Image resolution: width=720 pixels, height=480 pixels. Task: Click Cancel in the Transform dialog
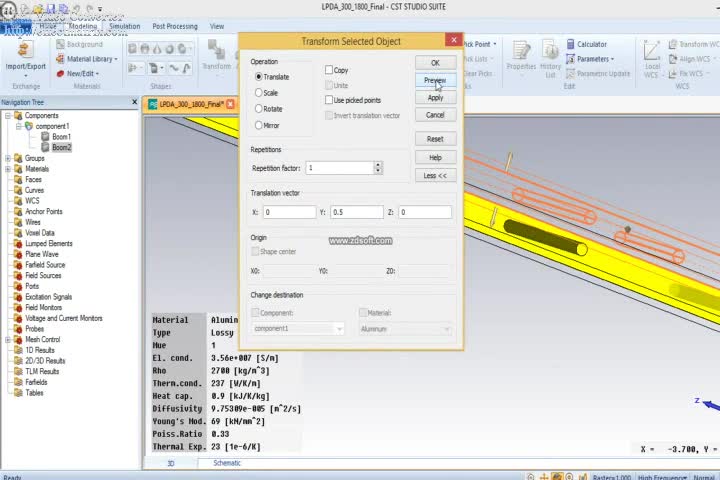pyautogui.click(x=435, y=115)
